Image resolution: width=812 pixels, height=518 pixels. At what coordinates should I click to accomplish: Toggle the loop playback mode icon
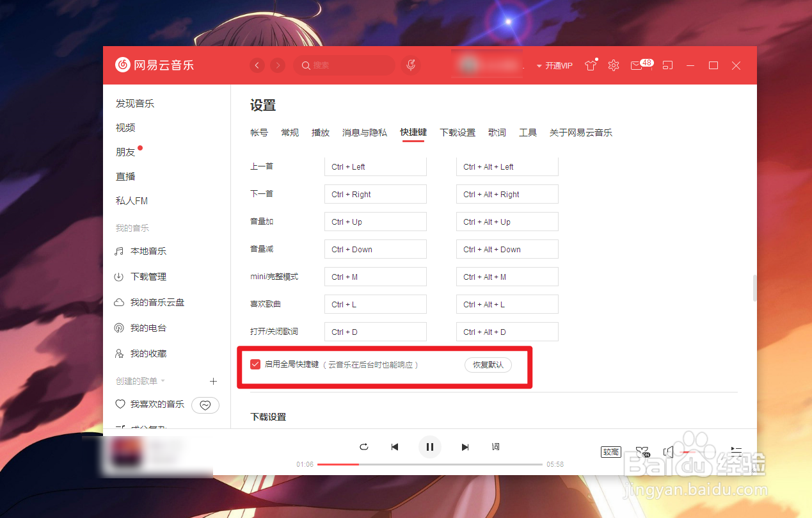coord(364,447)
